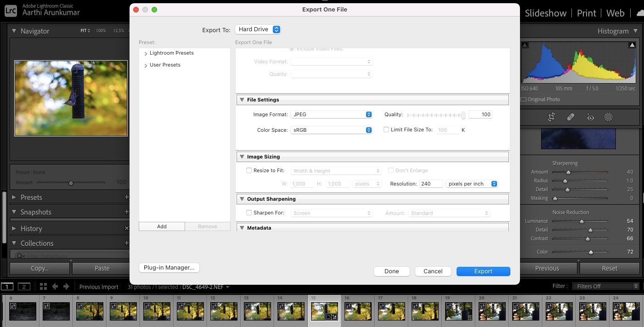The width and height of the screenshot is (644, 327).
Task: Select the Masking tool
Action: pyautogui.click(x=609, y=117)
